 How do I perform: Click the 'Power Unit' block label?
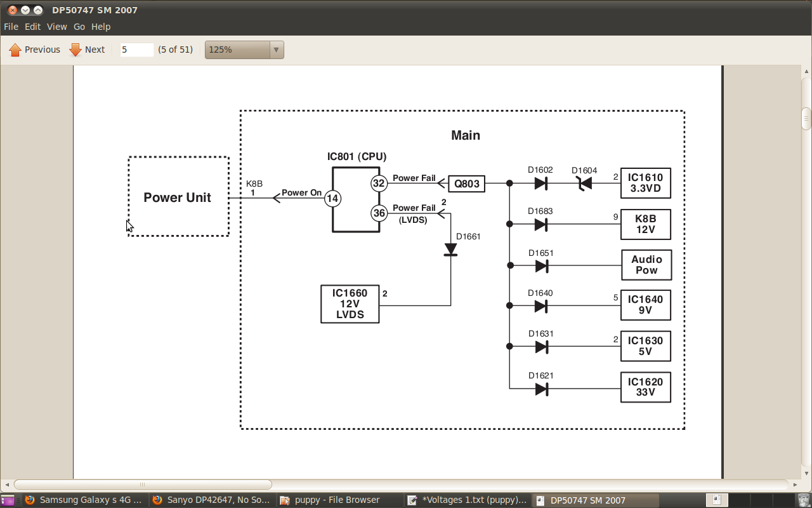(178, 197)
